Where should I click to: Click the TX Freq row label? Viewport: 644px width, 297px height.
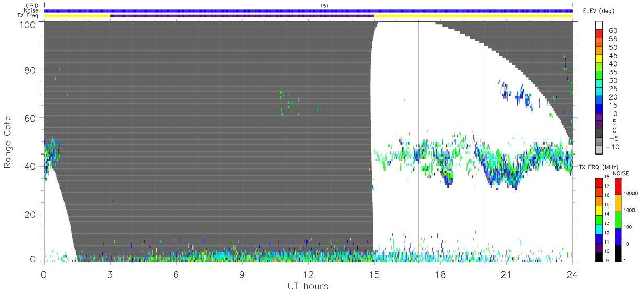pyautogui.click(x=28, y=15)
